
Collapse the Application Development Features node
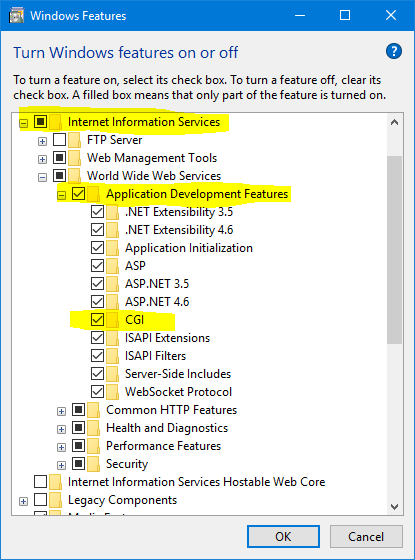click(61, 195)
